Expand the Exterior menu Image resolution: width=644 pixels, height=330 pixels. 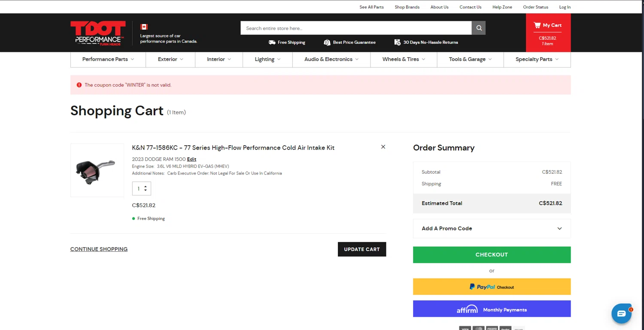tap(170, 59)
